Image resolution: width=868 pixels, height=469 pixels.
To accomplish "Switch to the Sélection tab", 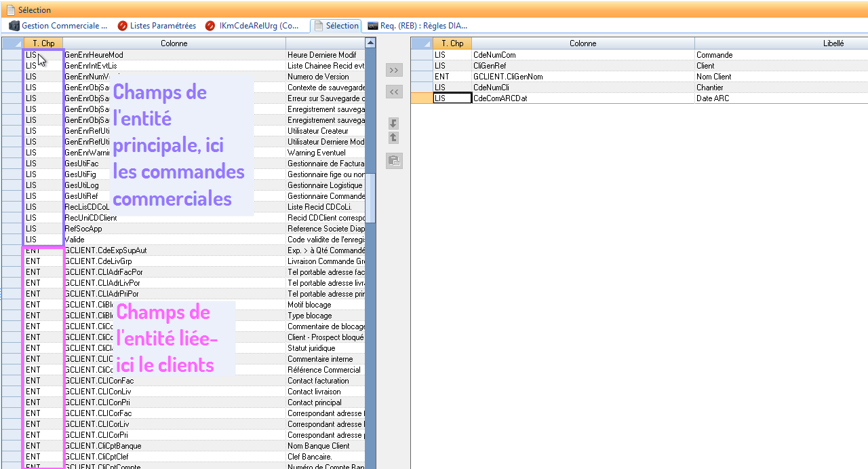I will 336,26.
